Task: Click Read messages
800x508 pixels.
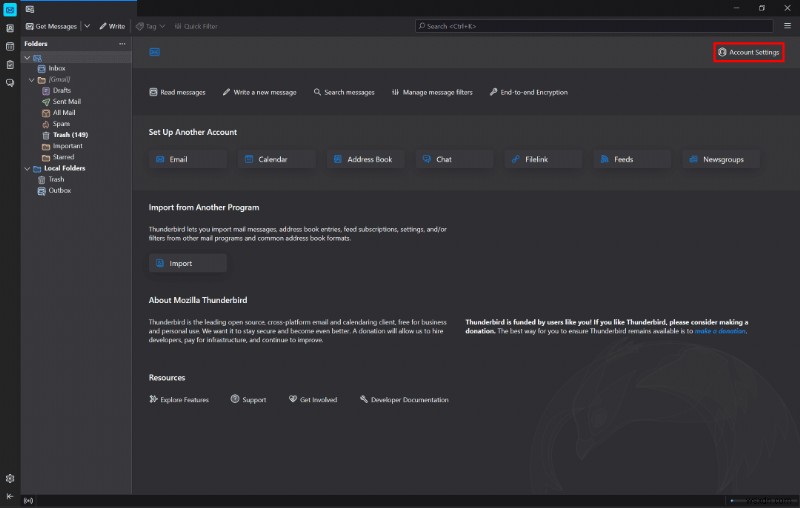Action: pos(177,92)
